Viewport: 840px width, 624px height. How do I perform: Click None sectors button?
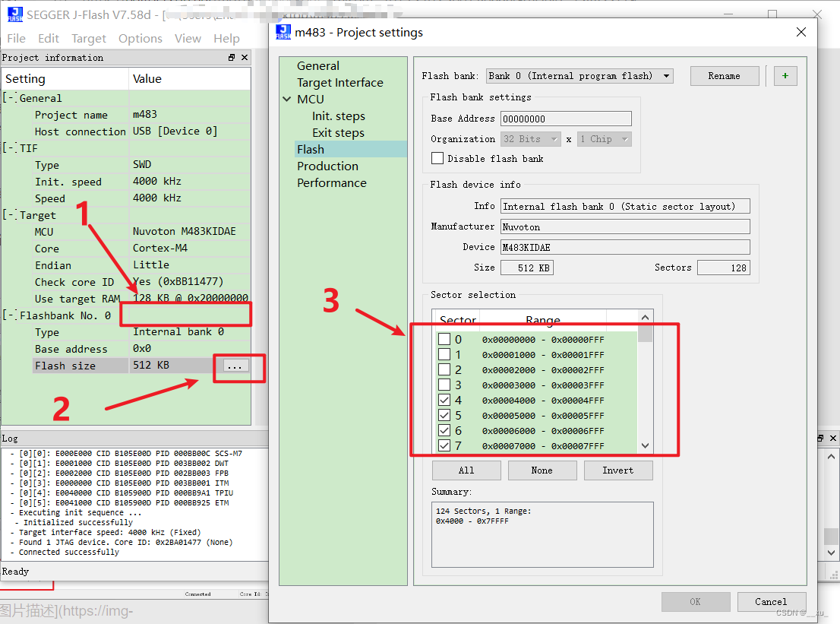(x=542, y=470)
